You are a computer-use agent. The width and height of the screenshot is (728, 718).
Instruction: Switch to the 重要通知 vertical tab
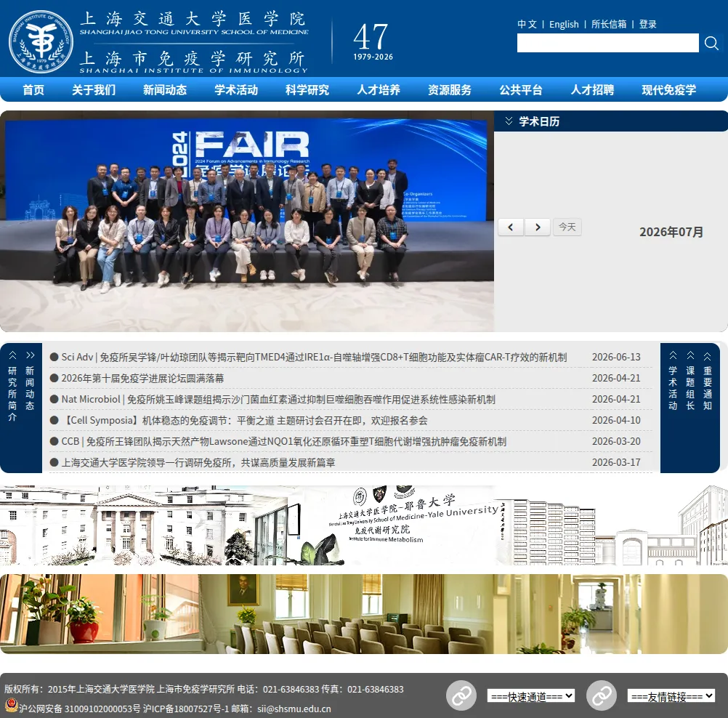708,382
